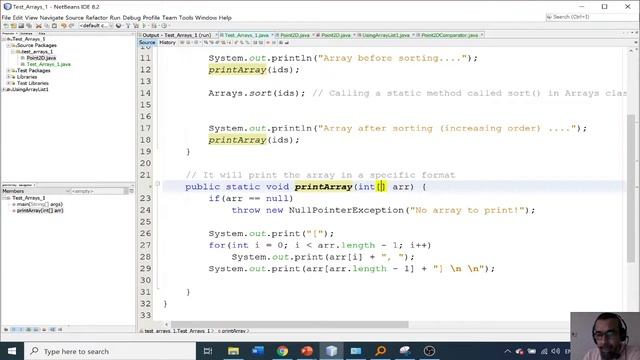Click the Undo toolbar icon
Image resolution: width=640 pixels, height=360 pixels.
point(64,26)
